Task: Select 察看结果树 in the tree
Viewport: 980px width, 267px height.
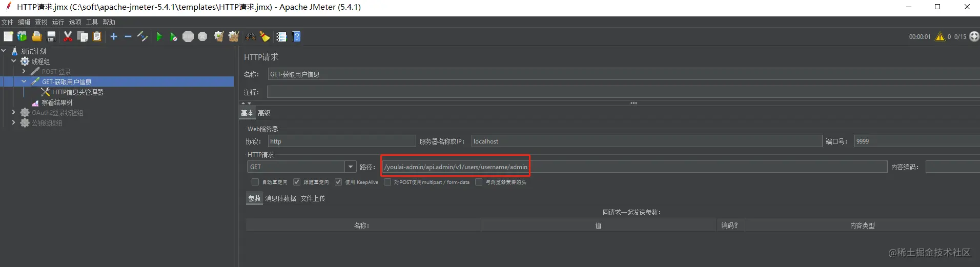Action: click(x=57, y=102)
